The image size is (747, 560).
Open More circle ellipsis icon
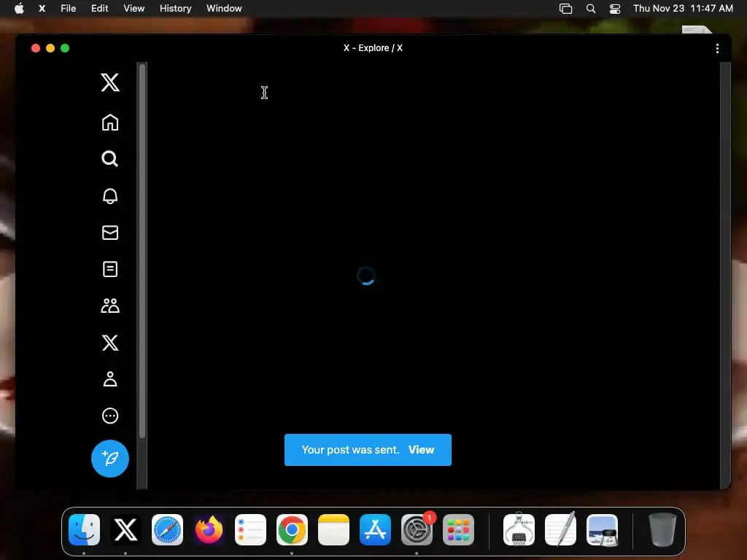click(x=110, y=416)
